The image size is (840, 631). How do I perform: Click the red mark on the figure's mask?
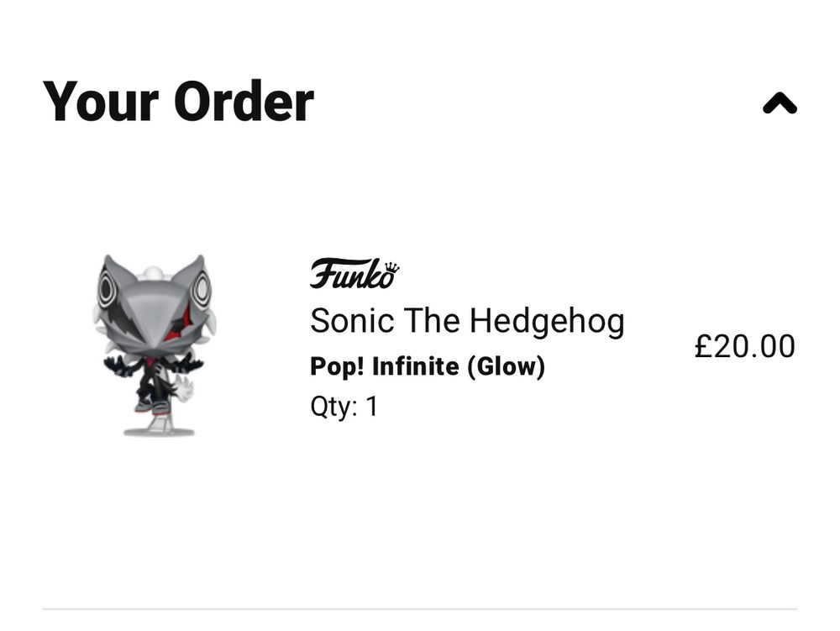176,326
